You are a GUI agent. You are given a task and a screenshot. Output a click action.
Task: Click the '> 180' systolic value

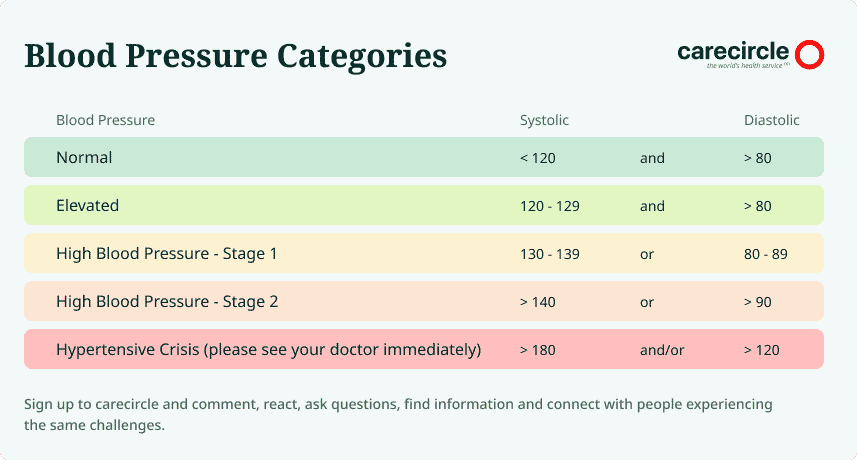pos(537,350)
